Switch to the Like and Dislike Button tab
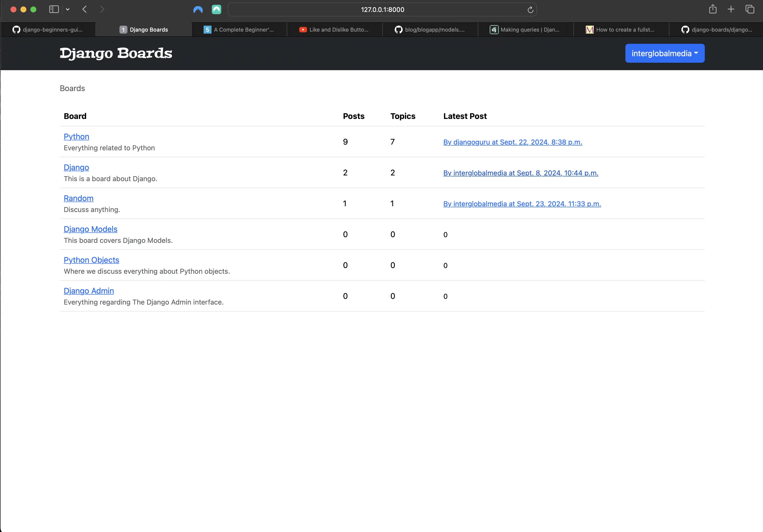763x532 pixels. 334,30
